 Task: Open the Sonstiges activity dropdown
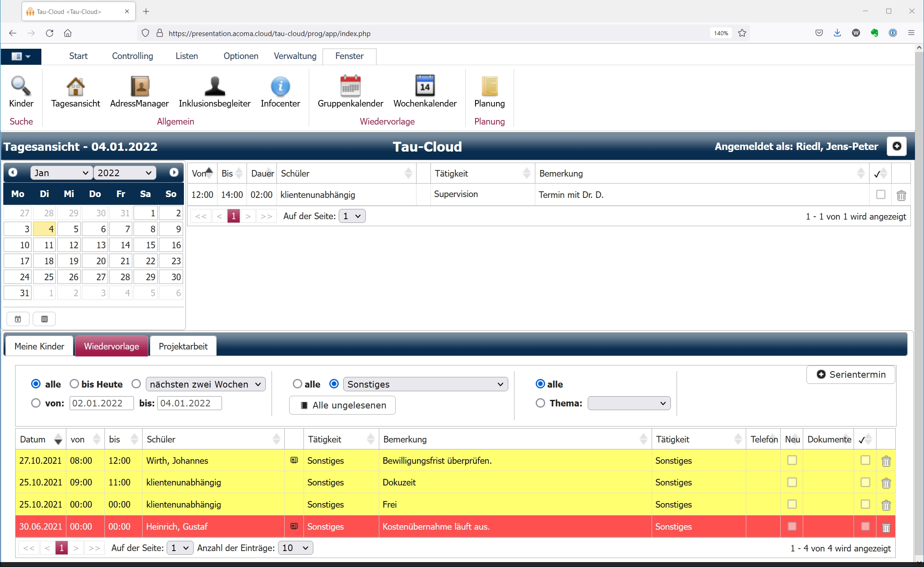click(x=425, y=384)
